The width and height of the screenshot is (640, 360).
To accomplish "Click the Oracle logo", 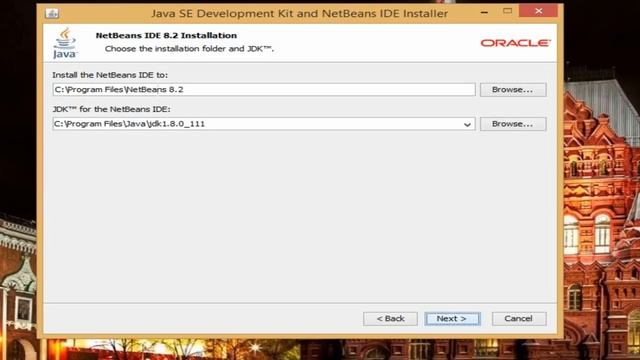I will 516,43.
